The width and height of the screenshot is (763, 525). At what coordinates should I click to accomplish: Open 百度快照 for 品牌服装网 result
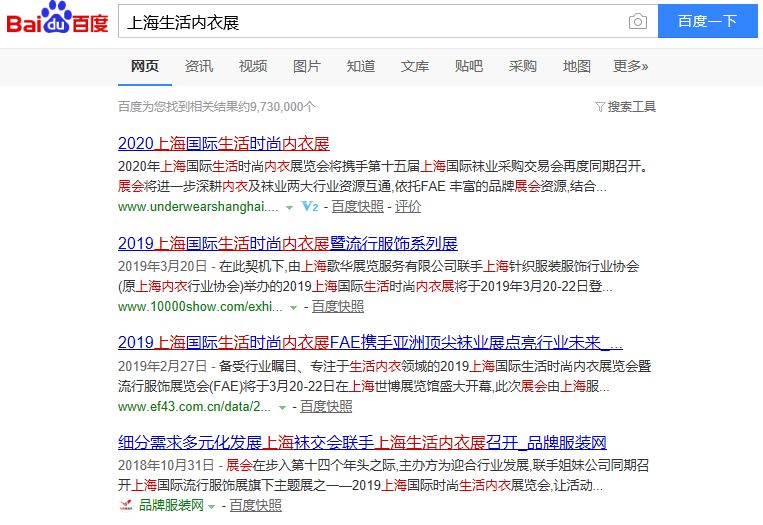click(255, 506)
